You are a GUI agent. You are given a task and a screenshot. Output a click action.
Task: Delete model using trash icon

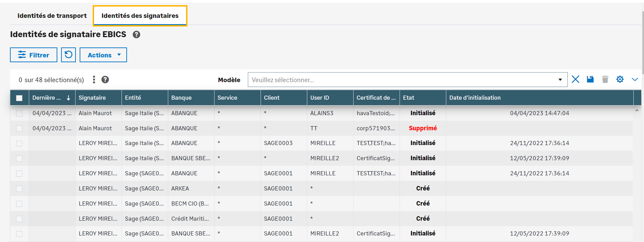coord(605,79)
